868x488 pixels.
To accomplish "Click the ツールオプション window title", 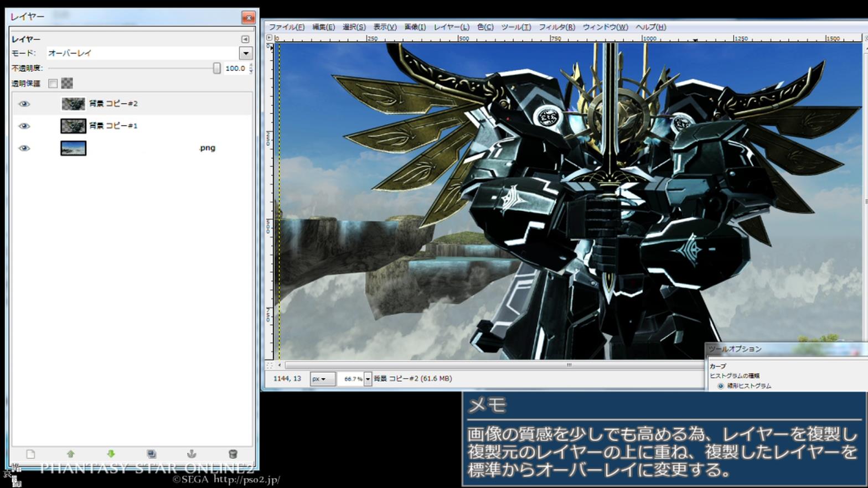I will tap(735, 349).
